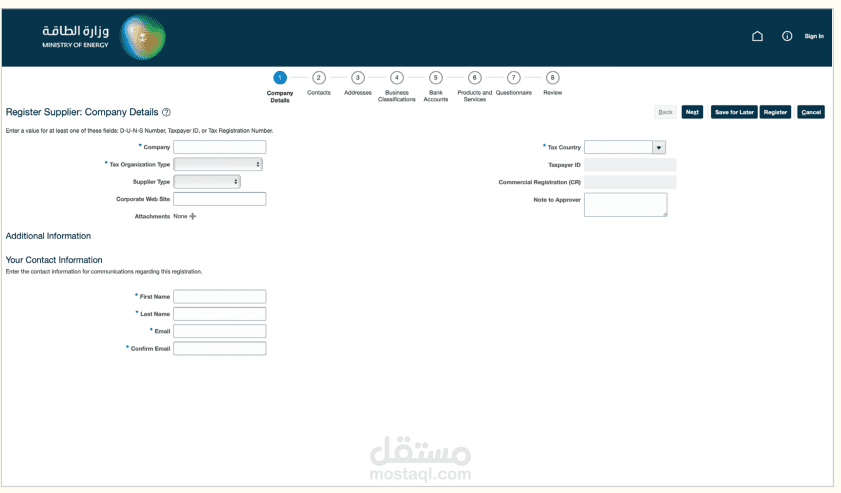Click the Your Contact Information heading

tap(54, 260)
